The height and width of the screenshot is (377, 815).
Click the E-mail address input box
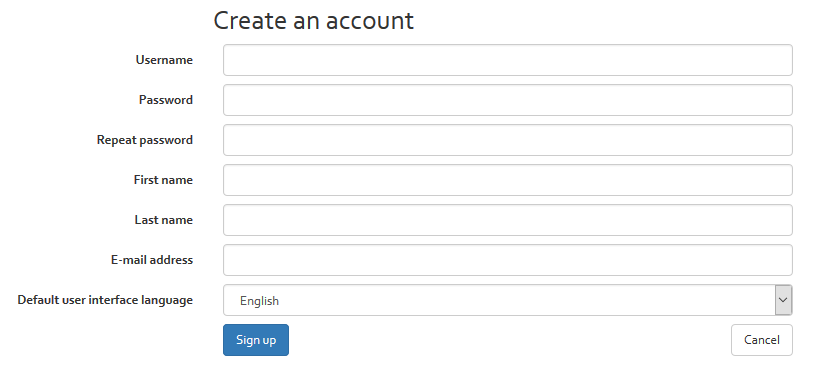click(508, 260)
